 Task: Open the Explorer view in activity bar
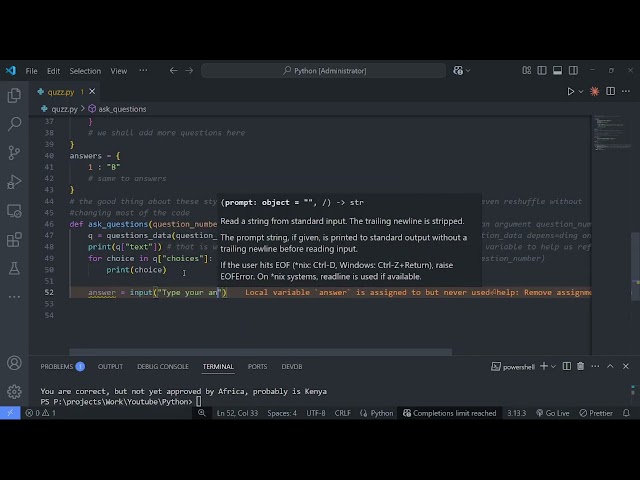pos(14,95)
